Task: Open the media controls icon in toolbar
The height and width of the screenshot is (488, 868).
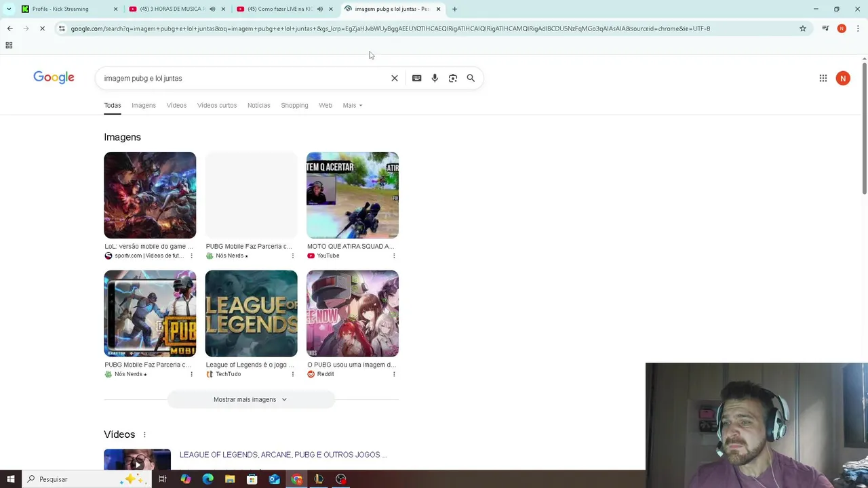Action: (x=825, y=28)
